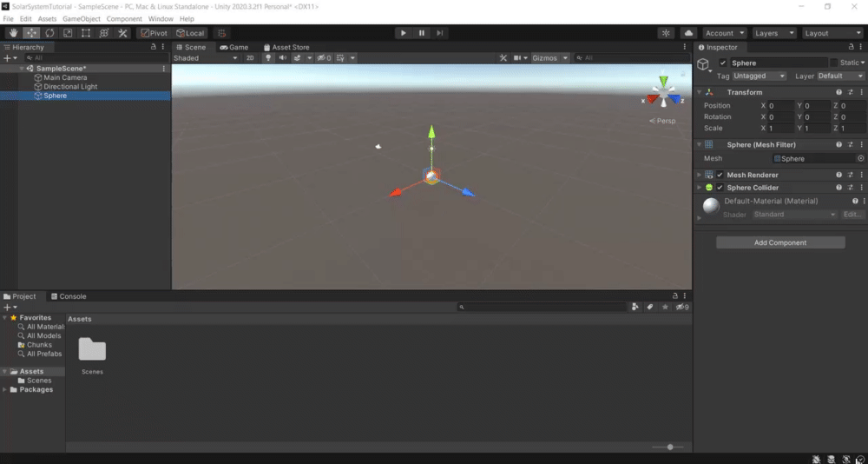The height and width of the screenshot is (464, 868).
Task: Click the Add Component button
Action: tap(780, 242)
